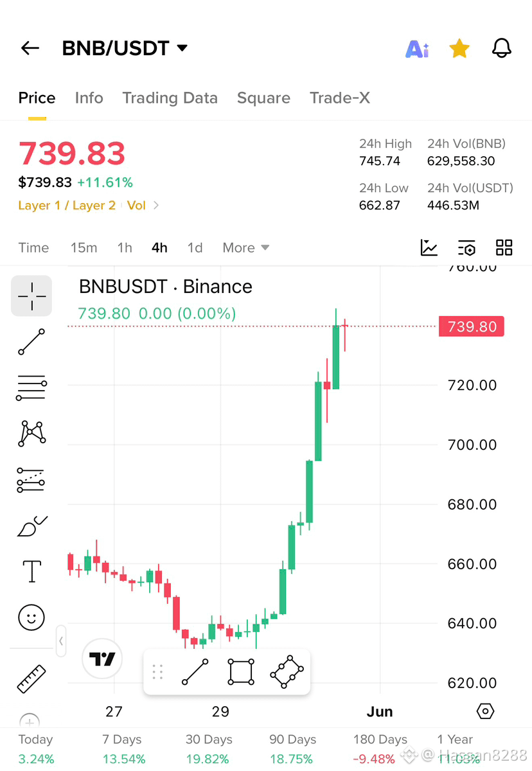The height and width of the screenshot is (771, 532).
Task: Click the Today 3.24% performance
Action: point(36,749)
